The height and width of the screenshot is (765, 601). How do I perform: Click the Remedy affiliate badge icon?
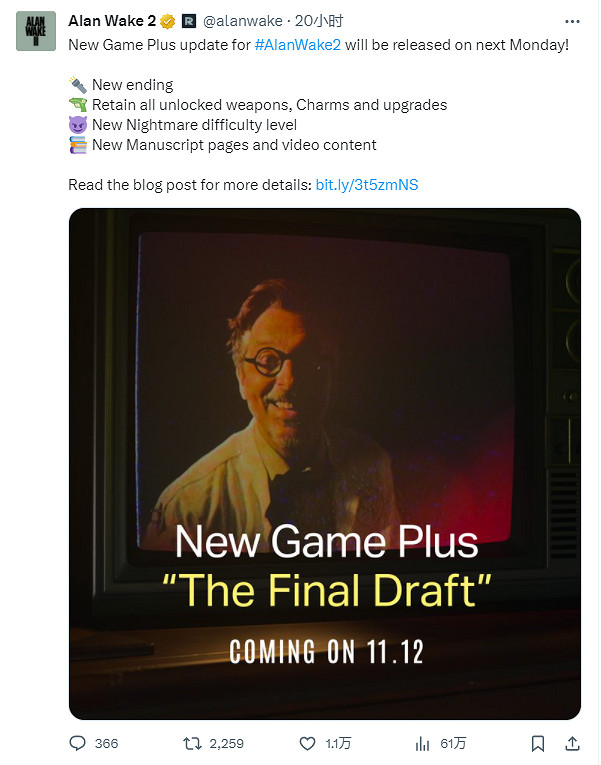[189, 21]
